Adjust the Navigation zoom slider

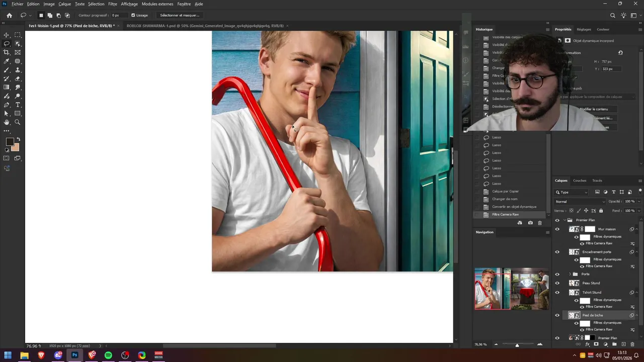coord(517,345)
